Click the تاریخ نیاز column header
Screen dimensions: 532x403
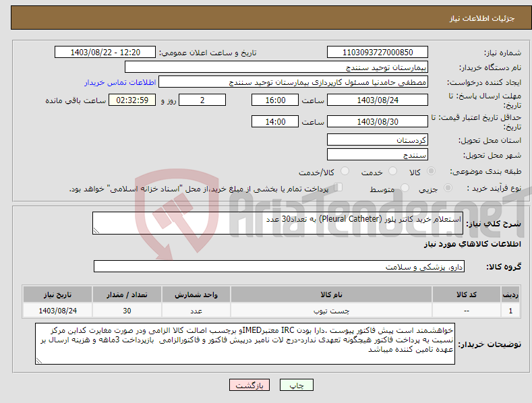(58, 294)
